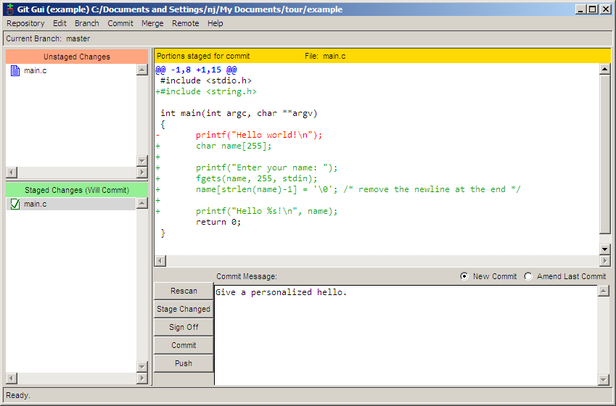The height and width of the screenshot is (406, 616).
Task: Open the Repository menu
Action: point(26,22)
